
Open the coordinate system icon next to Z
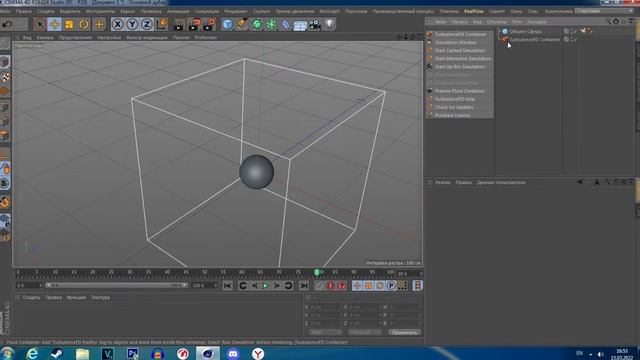(x=162, y=24)
